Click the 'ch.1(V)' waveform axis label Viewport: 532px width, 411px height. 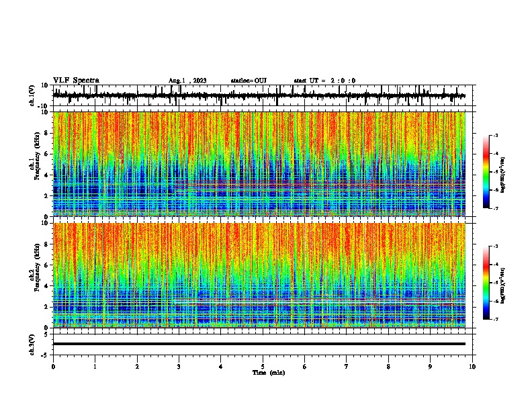32,95
